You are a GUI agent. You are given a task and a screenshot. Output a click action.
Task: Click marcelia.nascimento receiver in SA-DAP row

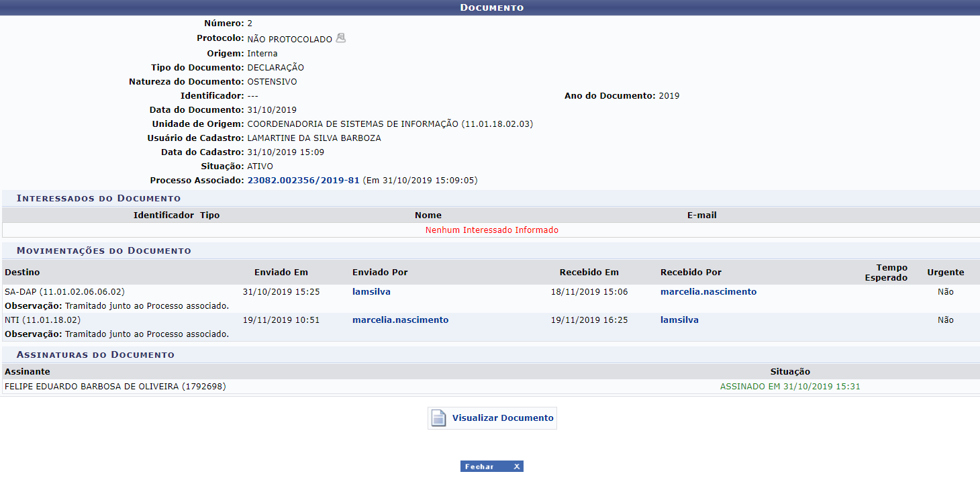coord(708,292)
